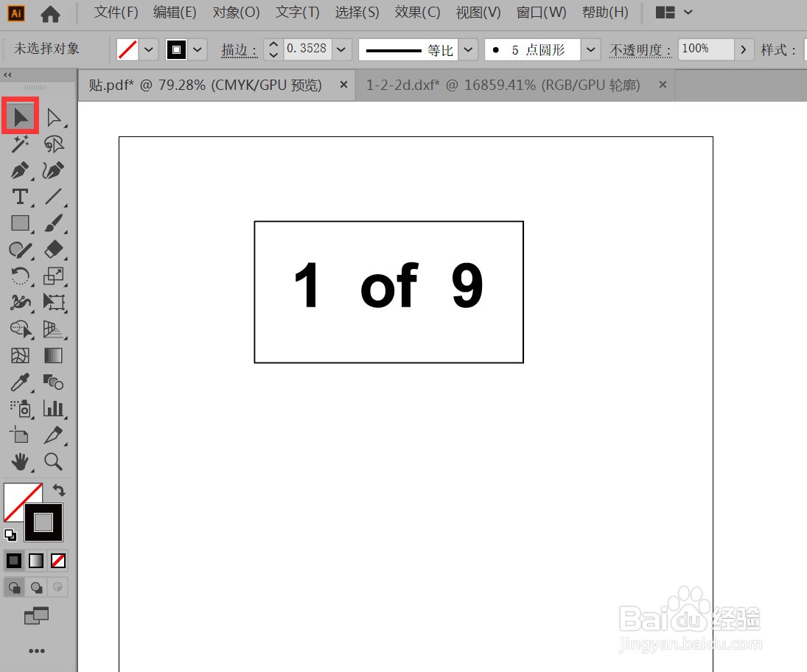This screenshot has width=807, height=672.
Task: Select the Eraser tool
Action: coord(54,250)
